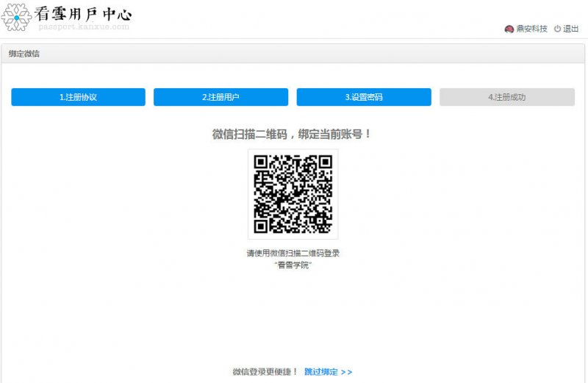Image resolution: width=588 pixels, height=383 pixels.
Task: Log out using the 退出 link
Action: [x=570, y=29]
